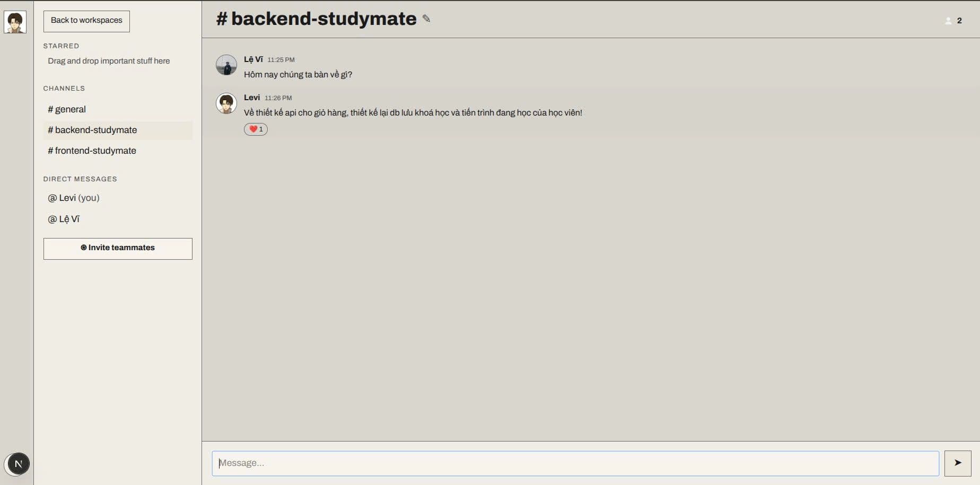Click message 'Hôm nay chúng ta bàn về gì?'
The image size is (980, 485).
click(298, 75)
